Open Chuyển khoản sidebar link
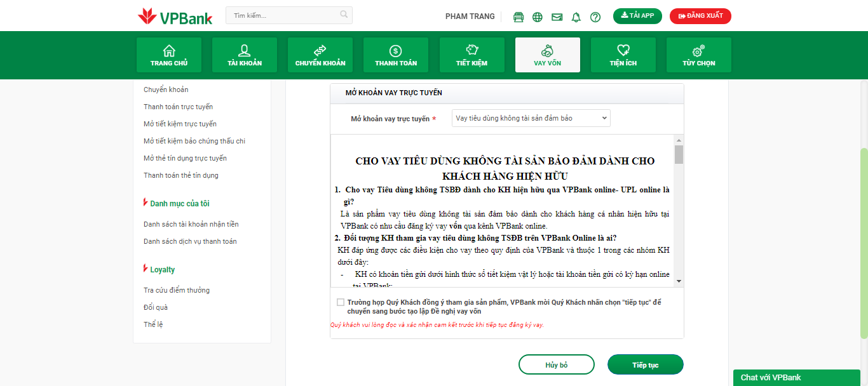 pos(166,90)
